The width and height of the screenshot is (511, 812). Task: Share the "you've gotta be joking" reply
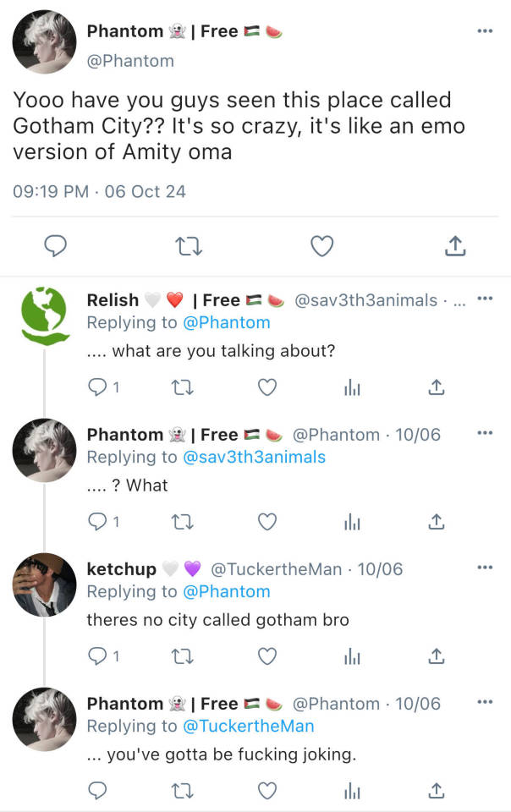click(x=436, y=790)
